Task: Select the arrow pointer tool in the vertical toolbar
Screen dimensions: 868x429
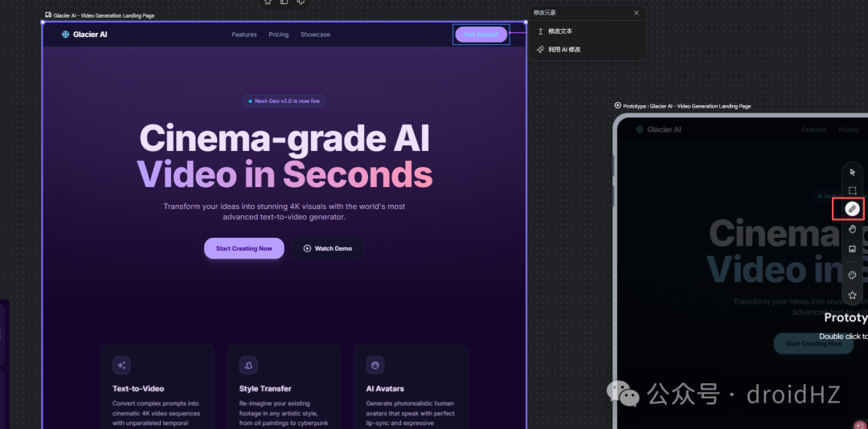Action: pyautogui.click(x=853, y=173)
